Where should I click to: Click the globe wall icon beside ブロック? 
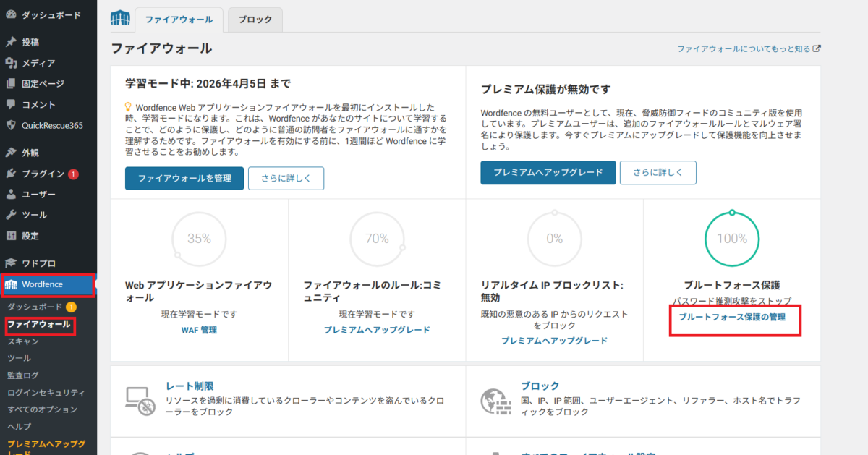click(493, 400)
